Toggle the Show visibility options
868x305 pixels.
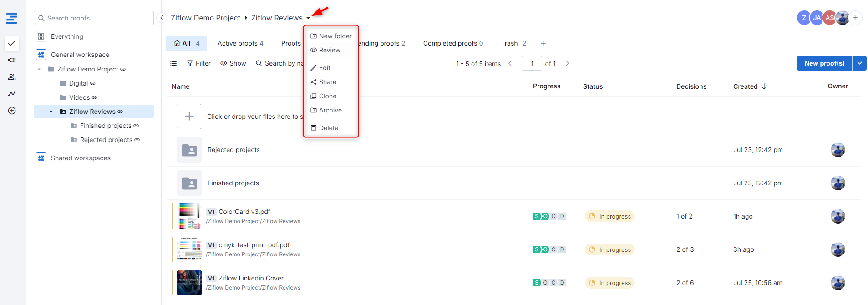[x=233, y=63]
